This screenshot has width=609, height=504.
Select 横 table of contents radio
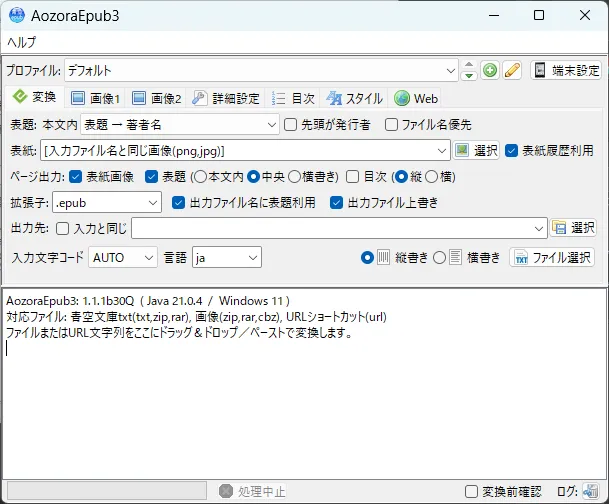[x=432, y=177]
